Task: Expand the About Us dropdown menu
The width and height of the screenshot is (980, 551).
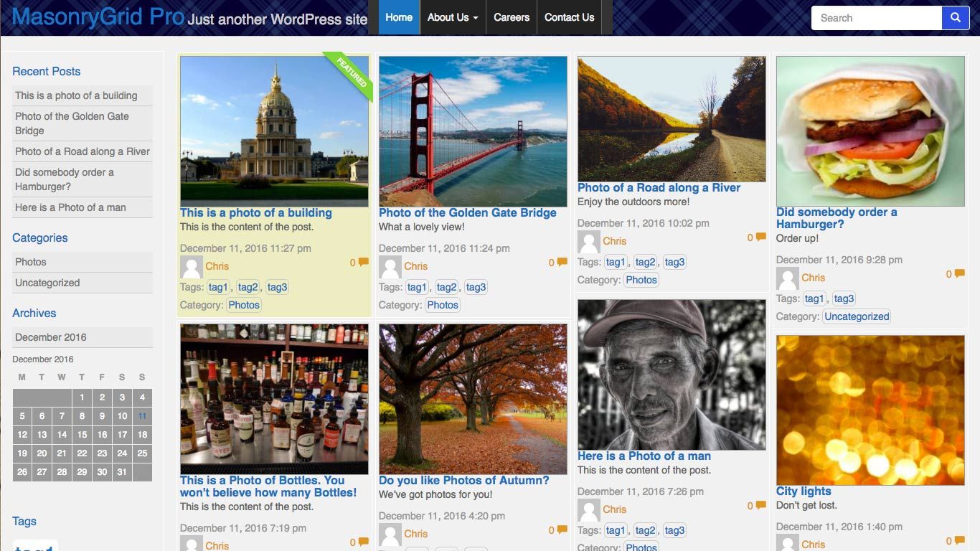Action: click(x=453, y=17)
